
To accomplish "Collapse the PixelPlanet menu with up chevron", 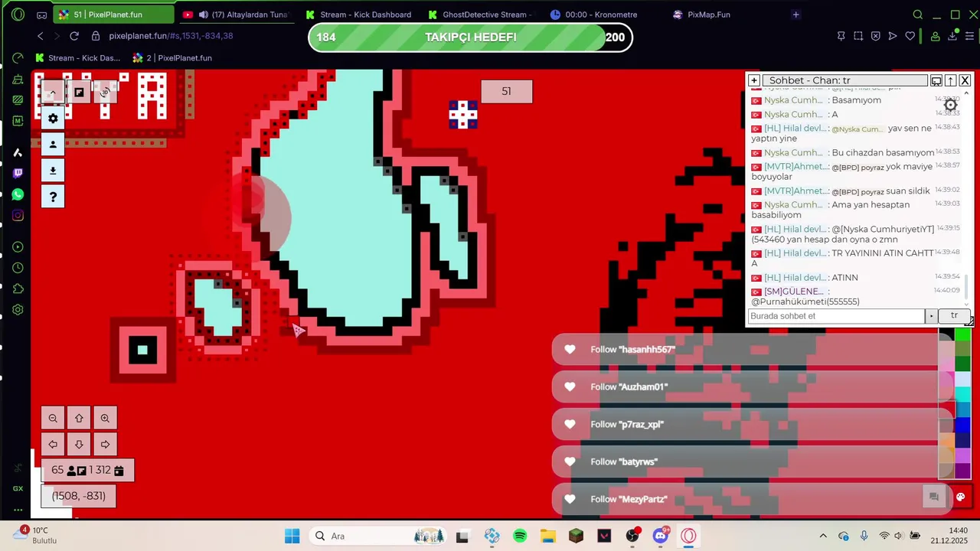I will coord(53,93).
